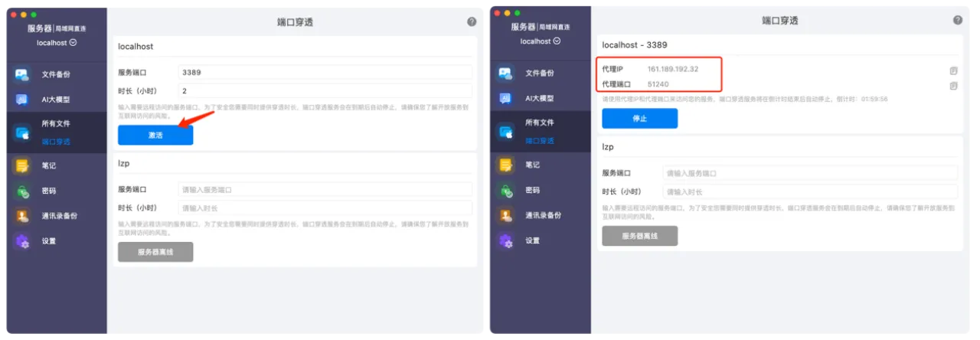This screenshot has width=980, height=340.
Task: Open 设置 gear icon in left window sidebar
Action: pos(21,241)
